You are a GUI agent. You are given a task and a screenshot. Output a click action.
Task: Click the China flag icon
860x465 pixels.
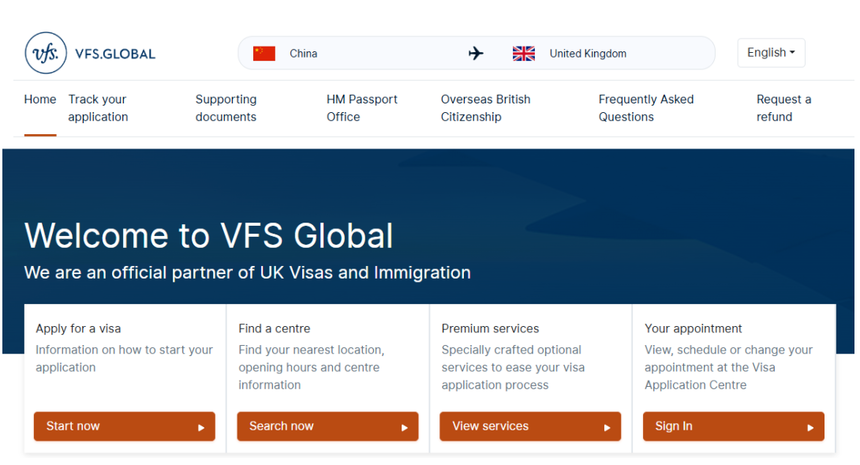(x=264, y=53)
